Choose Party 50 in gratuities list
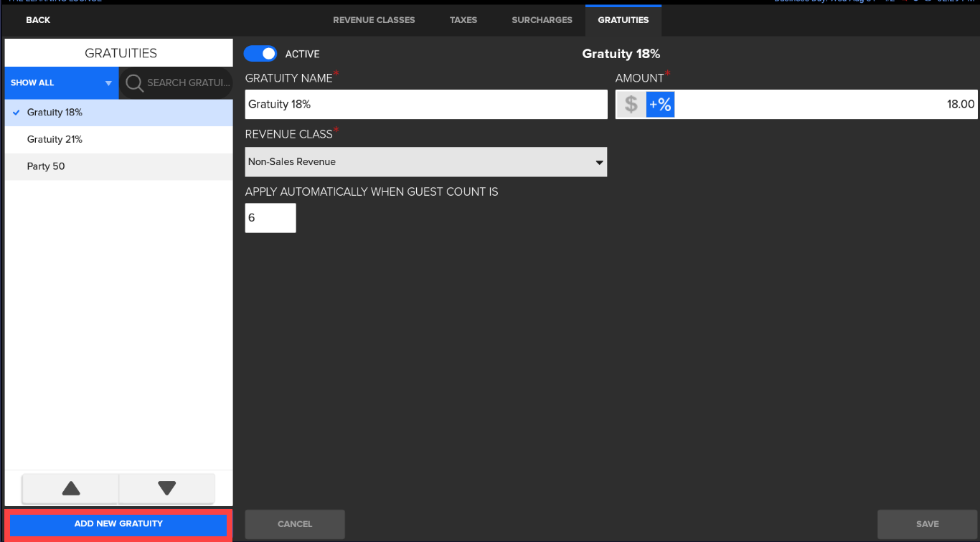Screen dimensions: 980x542 [x=46, y=166]
